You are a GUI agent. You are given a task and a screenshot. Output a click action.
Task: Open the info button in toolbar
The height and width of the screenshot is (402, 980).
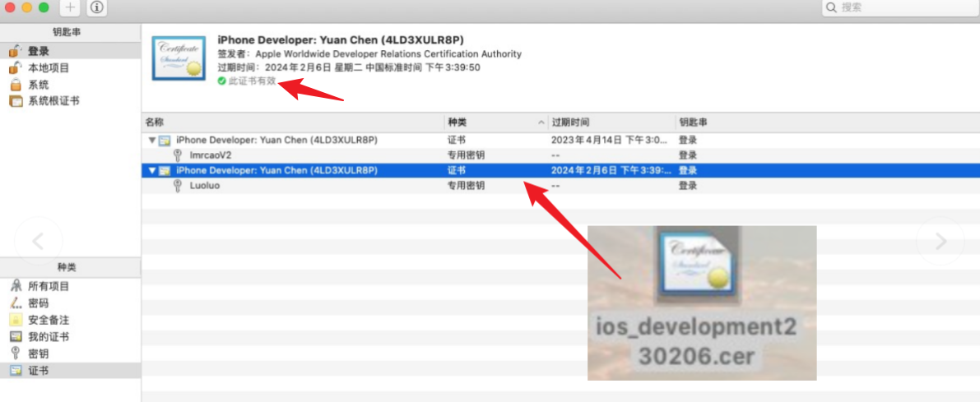pyautogui.click(x=95, y=7)
